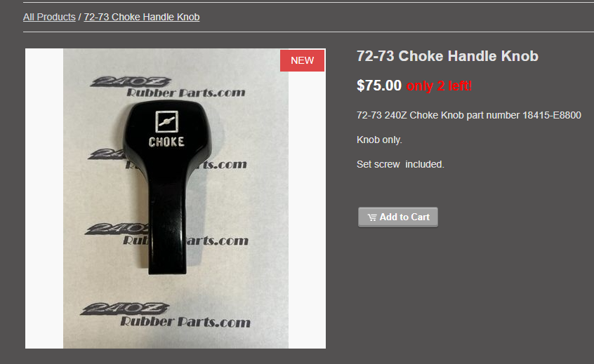Click the slash separator in the breadcrumb
594x364 pixels.
79,17
